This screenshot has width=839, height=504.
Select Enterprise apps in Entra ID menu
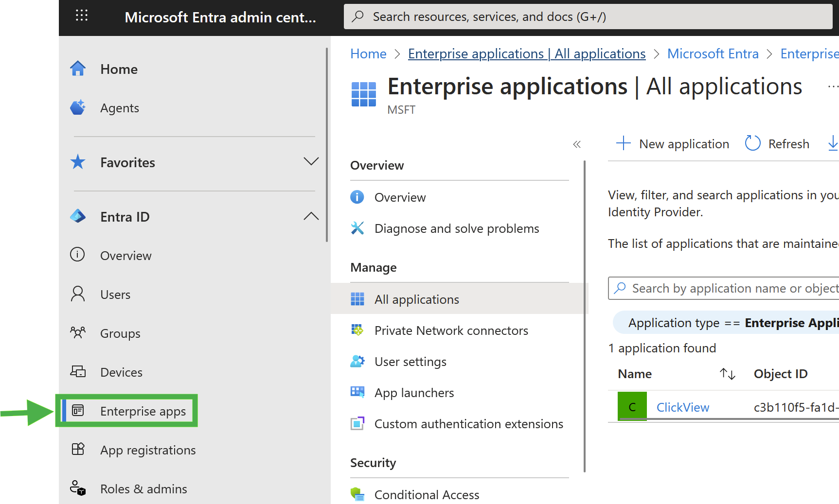click(x=143, y=411)
